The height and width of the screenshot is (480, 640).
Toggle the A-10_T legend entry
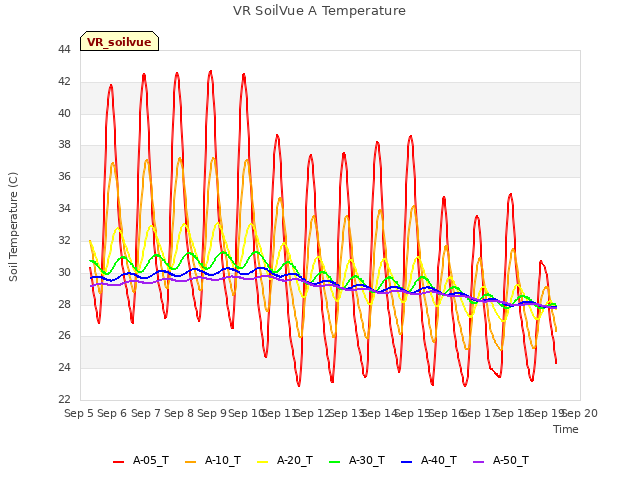pos(213,461)
